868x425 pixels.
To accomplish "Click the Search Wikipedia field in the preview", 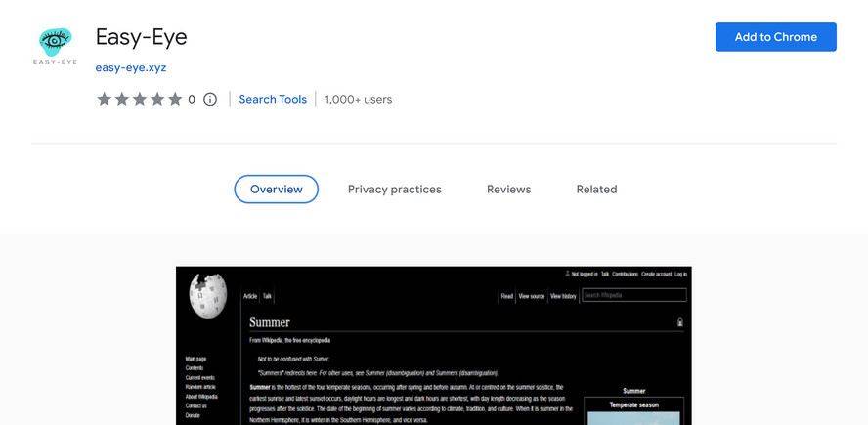I will 634,295.
